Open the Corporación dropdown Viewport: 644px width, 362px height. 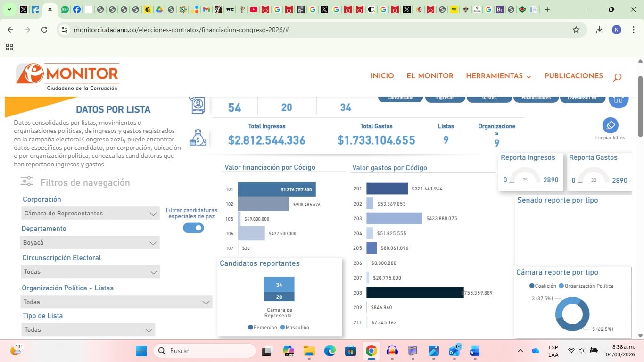91,214
